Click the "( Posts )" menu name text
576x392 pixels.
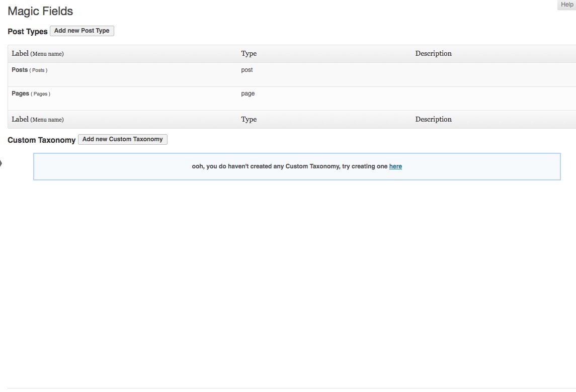(x=39, y=70)
